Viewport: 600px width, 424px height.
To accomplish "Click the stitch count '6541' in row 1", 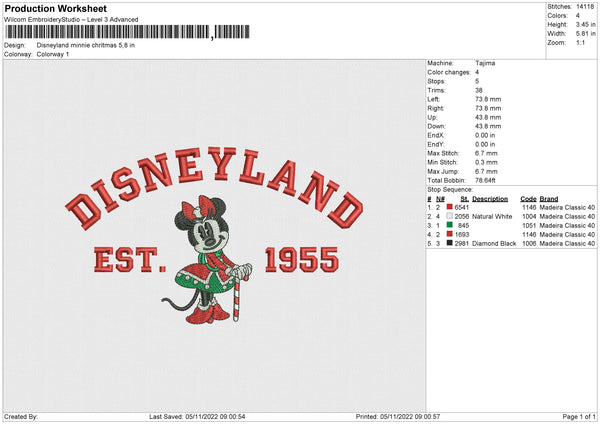I will [x=461, y=207].
